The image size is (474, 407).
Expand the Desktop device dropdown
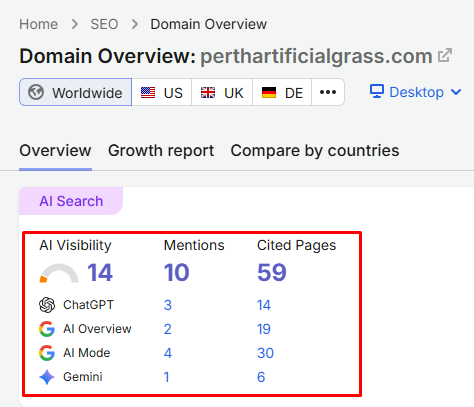(416, 92)
